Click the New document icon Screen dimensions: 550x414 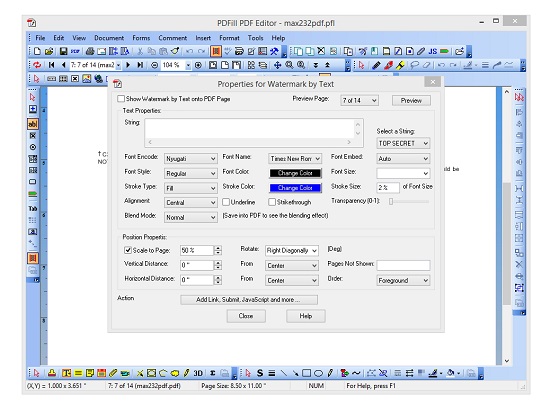tap(37, 51)
